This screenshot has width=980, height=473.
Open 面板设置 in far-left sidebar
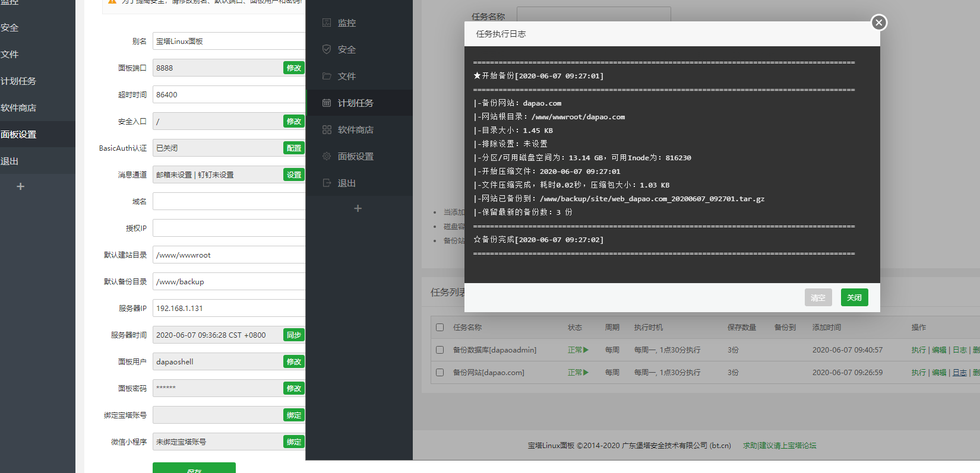pos(18,134)
